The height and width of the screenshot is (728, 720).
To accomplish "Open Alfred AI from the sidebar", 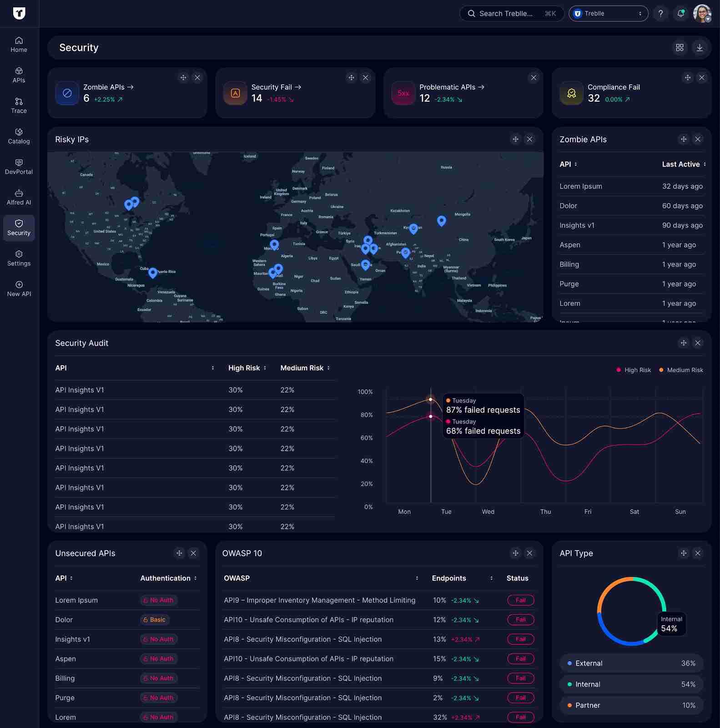I will [19, 197].
